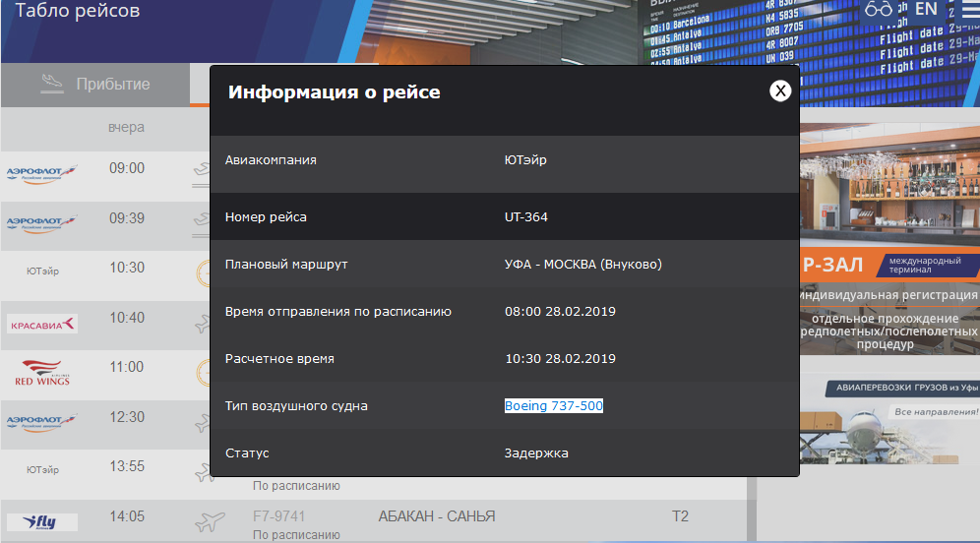Click the flight number UT-364 value
The height and width of the screenshot is (543, 980).
coord(526,216)
